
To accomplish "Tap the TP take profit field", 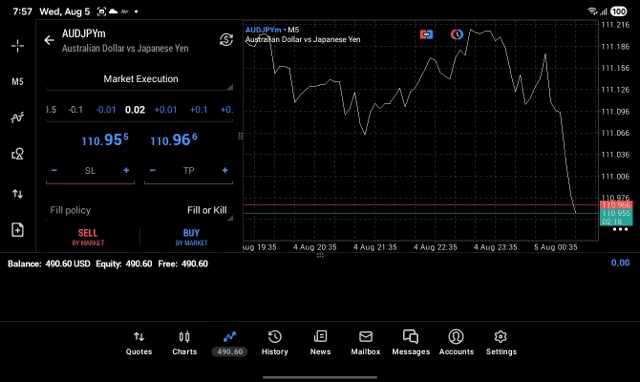I will coord(189,171).
